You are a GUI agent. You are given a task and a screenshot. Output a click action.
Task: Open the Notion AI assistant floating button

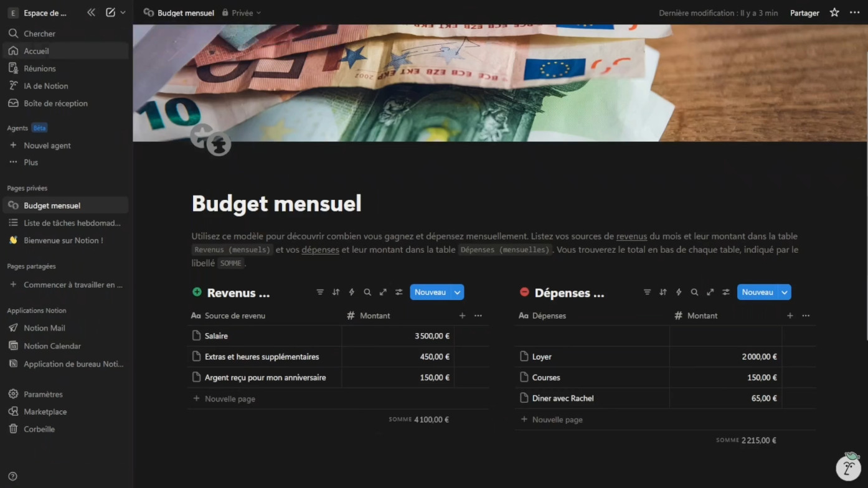pos(848,467)
